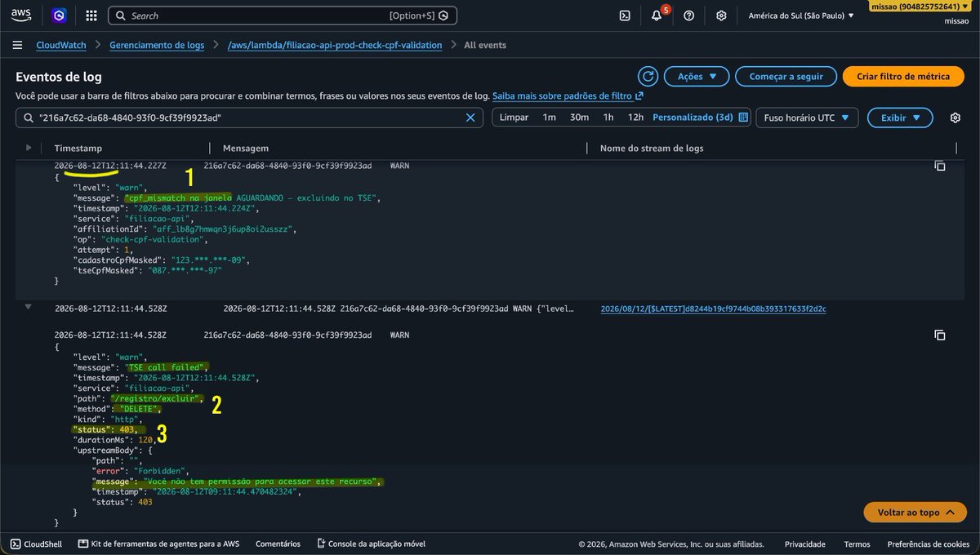Copy the first log event content

point(939,166)
